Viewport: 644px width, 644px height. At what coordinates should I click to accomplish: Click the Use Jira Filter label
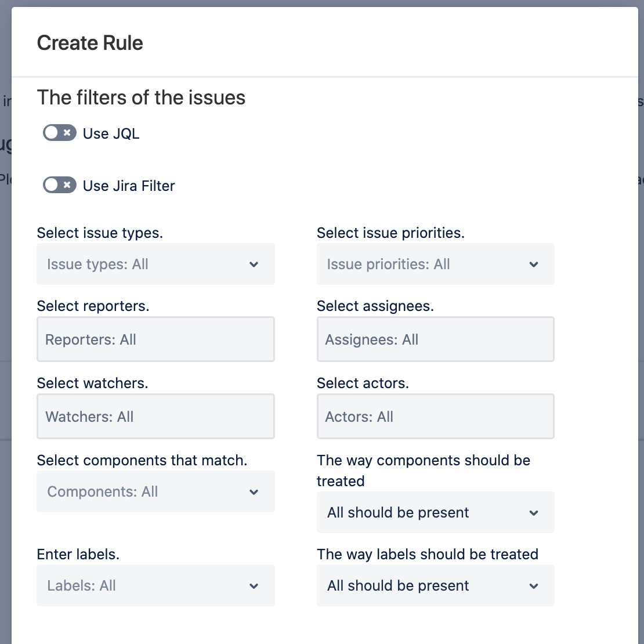coord(129,186)
